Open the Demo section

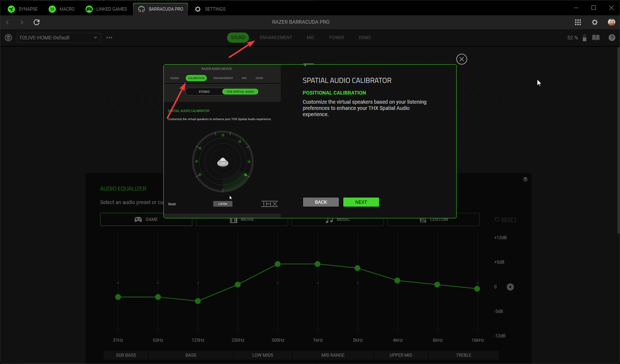365,38
